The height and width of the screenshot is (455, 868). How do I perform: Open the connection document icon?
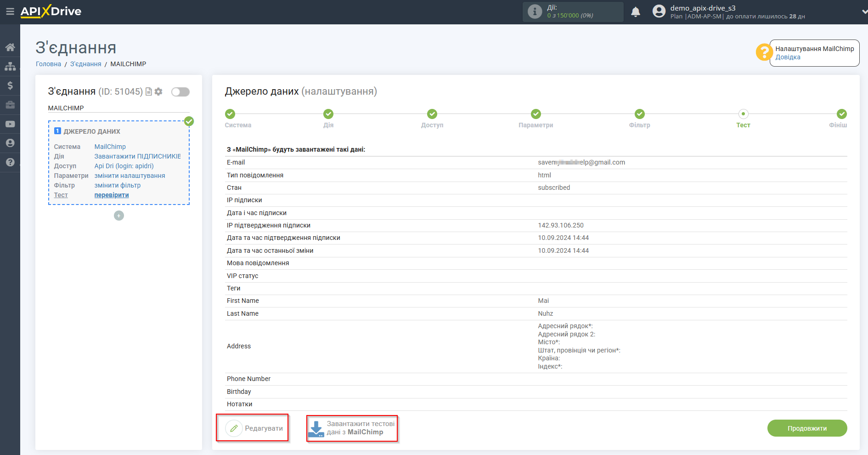[x=149, y=92]
